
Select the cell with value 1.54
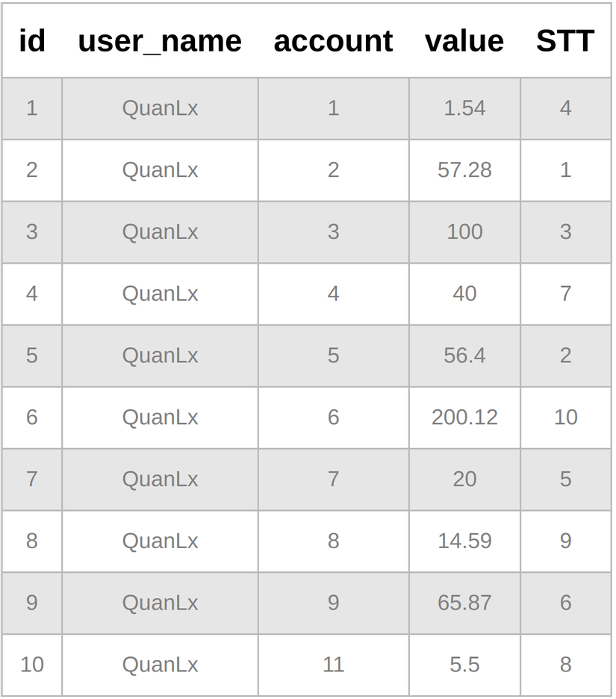464,108
